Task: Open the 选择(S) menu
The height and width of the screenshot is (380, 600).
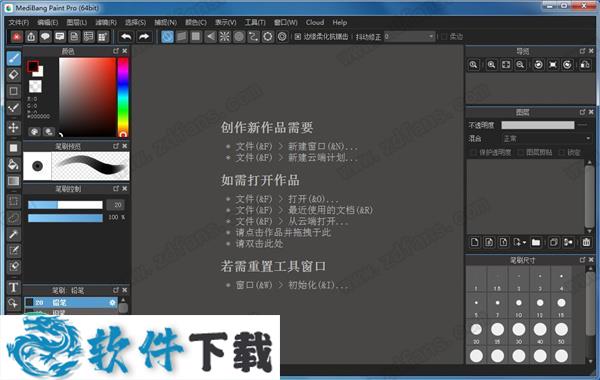Action: 135,22
